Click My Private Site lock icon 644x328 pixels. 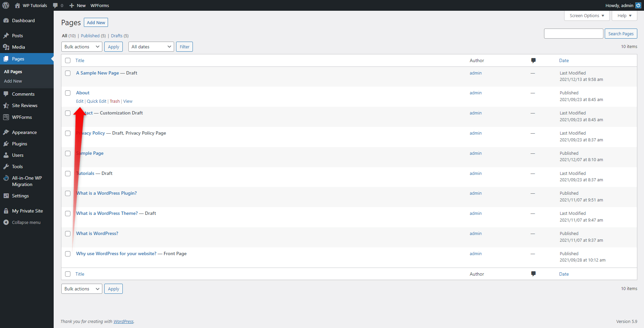point(6,211)
